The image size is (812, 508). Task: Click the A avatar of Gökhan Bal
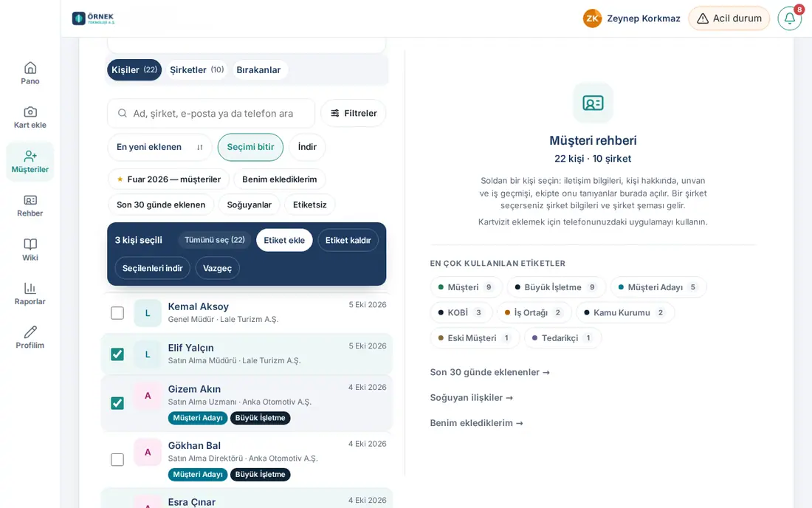(148, 452)
